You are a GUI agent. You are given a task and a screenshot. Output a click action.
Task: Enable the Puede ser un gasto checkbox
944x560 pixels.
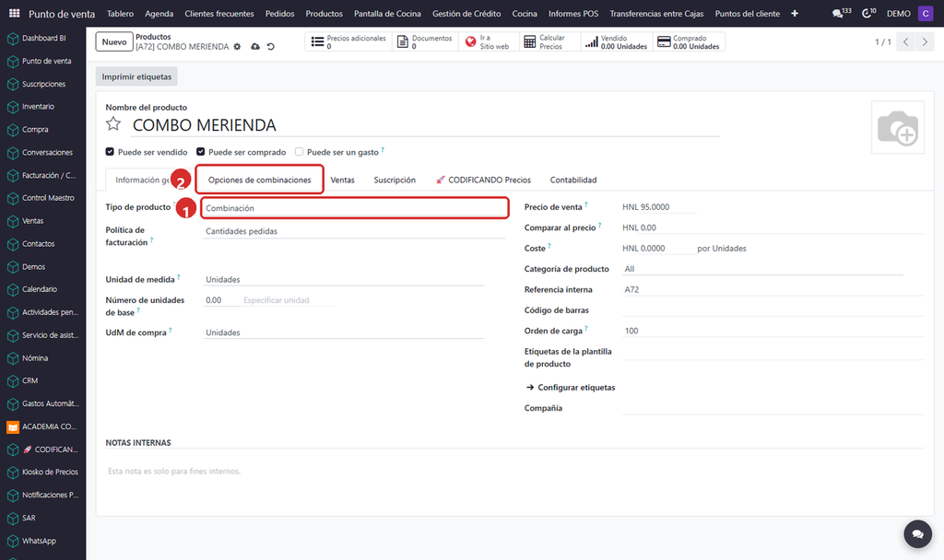299,152
